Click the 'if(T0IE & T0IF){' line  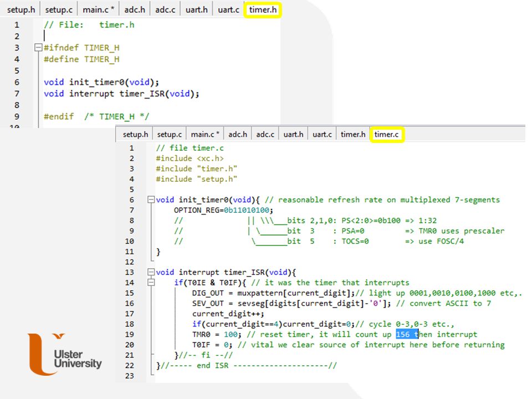210,282
